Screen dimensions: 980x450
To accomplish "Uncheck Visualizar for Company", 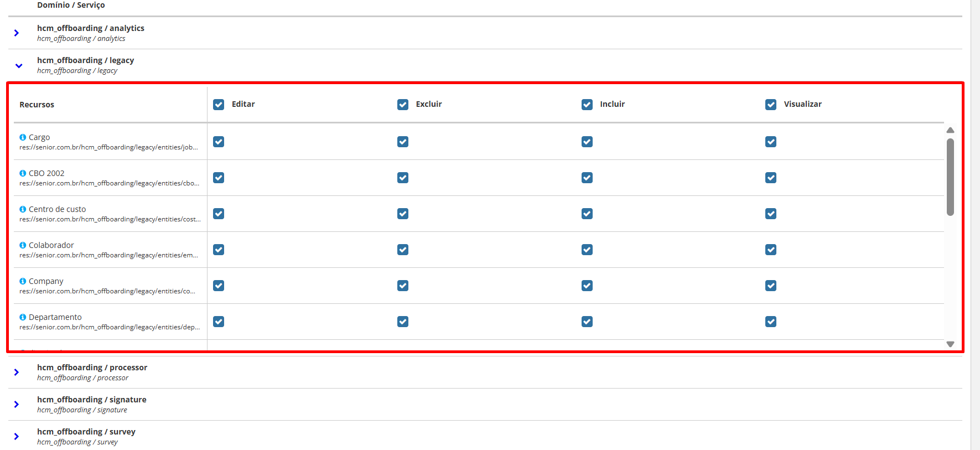I will [771, 286].
